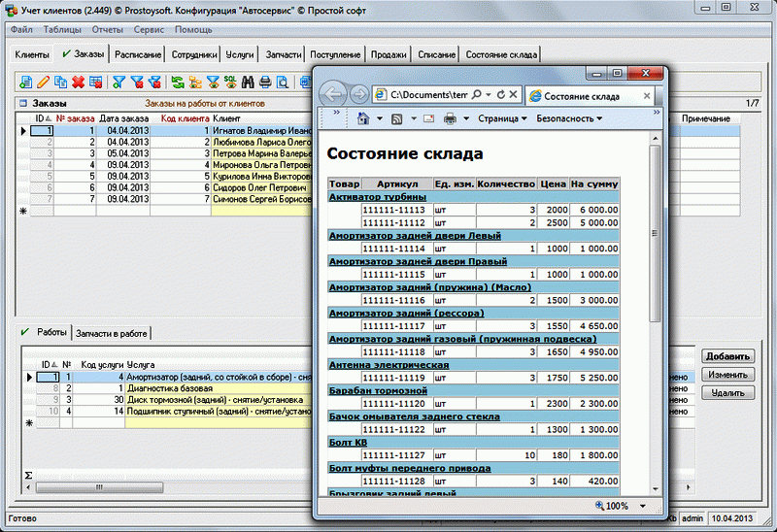
Task: Click the RSS feeds icon in browser
Action: click(x=396, y=118)
